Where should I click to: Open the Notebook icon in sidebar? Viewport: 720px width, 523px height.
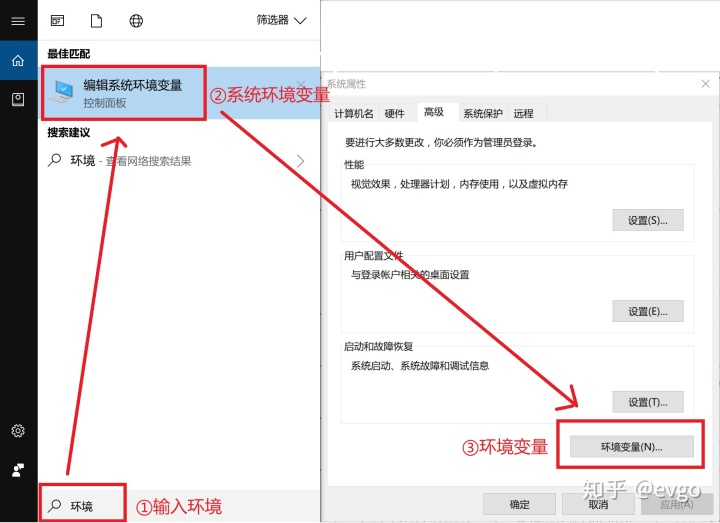tap(18, 100)
